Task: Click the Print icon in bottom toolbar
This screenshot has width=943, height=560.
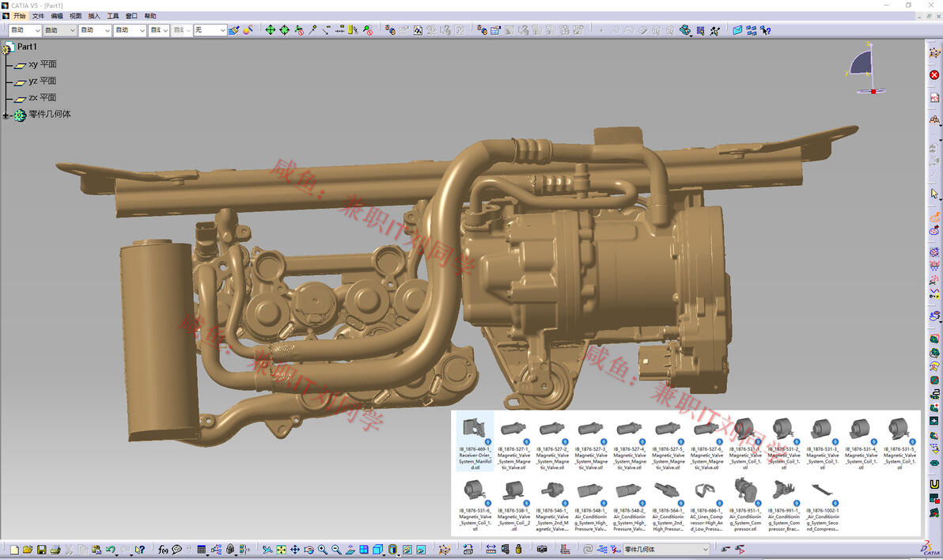Action: [x=55, y=550]
